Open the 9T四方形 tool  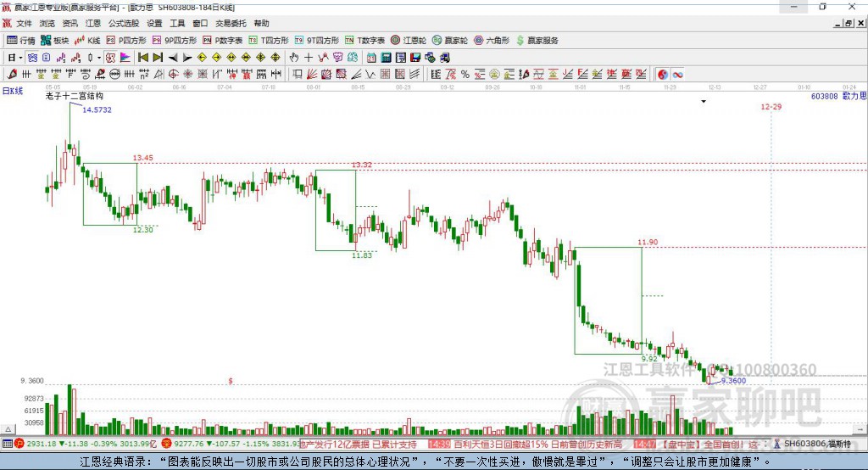(317, 41)
